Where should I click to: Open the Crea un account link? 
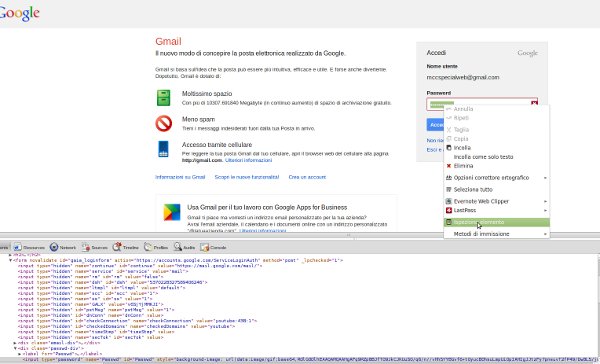pyautogui.click(x=307, y=177)
